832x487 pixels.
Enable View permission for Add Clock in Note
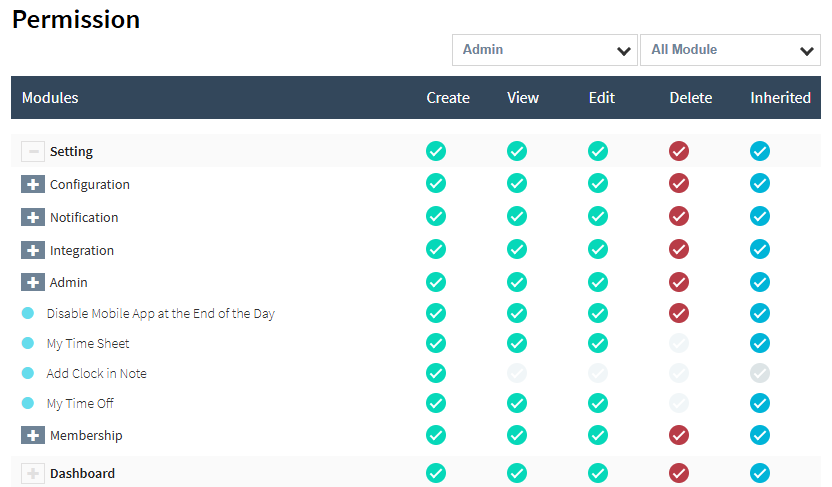[x=517, y=373]
